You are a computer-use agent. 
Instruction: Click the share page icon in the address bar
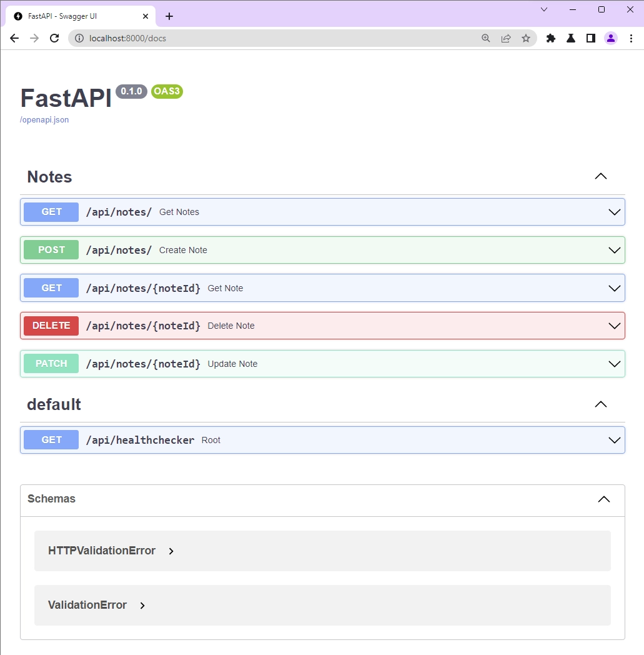coord(506,38)
